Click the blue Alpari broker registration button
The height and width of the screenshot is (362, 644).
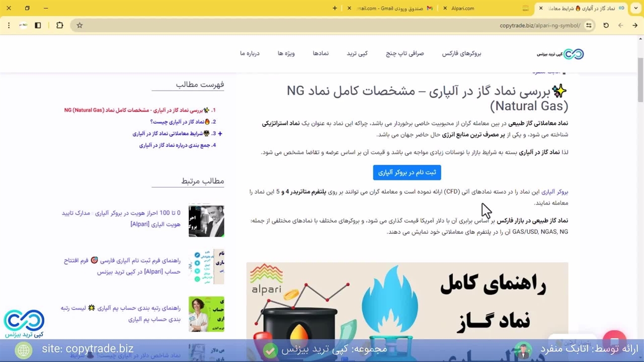click(407, 172)
